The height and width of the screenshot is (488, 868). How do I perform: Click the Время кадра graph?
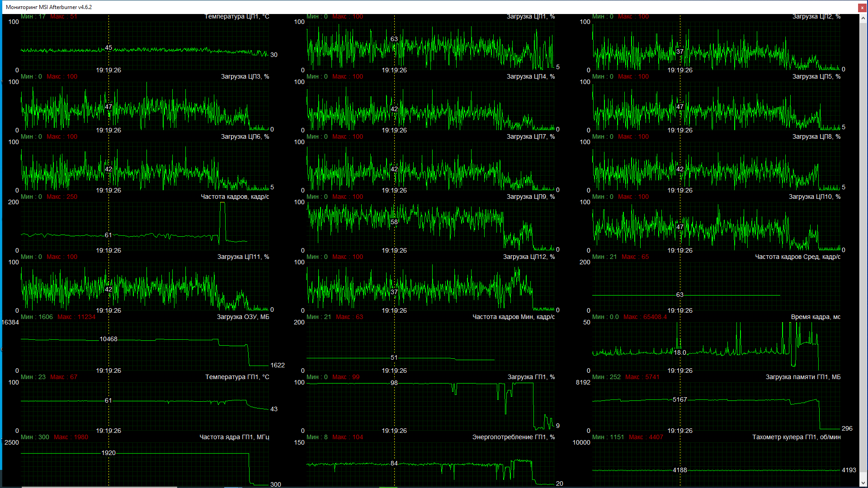pyautogui.click(x=716, y=346)
